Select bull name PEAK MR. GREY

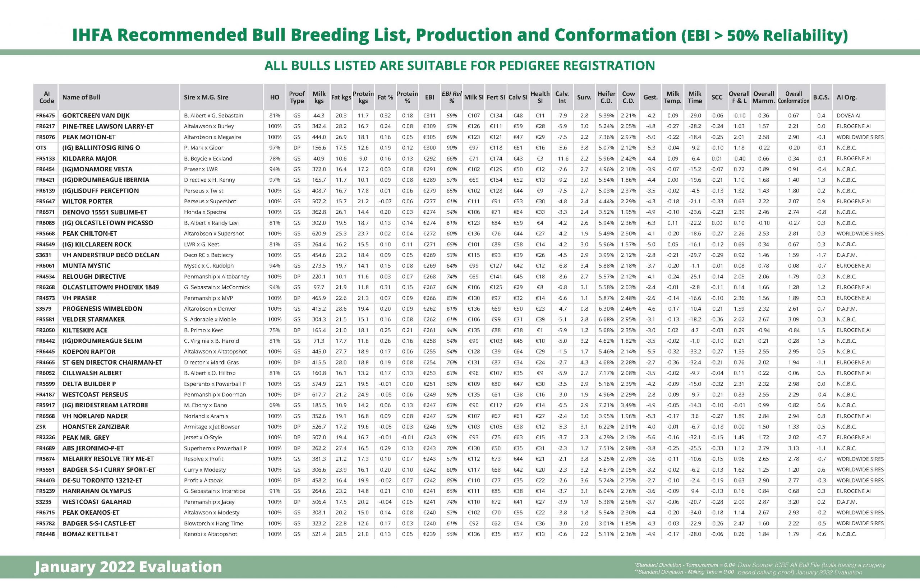click(86, 437)
